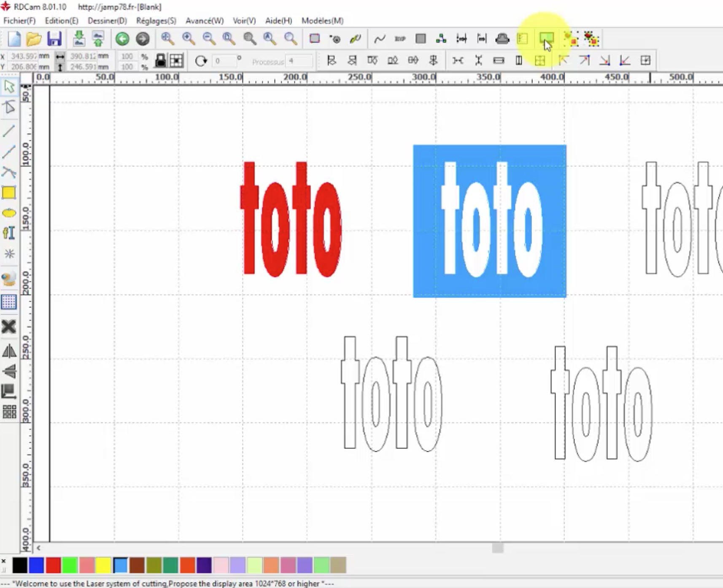Select the mirror horizontal tool
The width and height of the screenshot is (723, 588).
coord(9,351)
